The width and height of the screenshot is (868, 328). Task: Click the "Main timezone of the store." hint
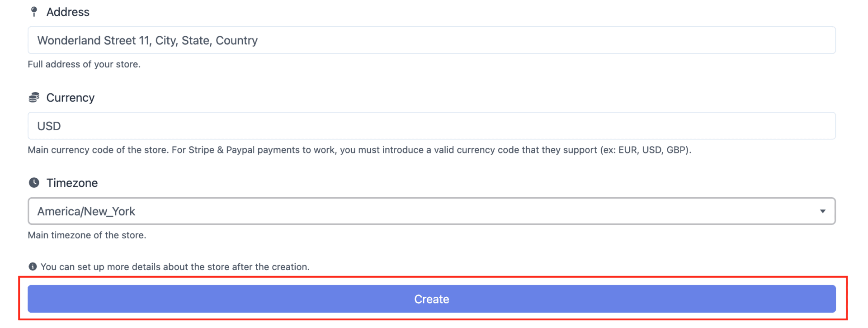(x=87, y=235)
